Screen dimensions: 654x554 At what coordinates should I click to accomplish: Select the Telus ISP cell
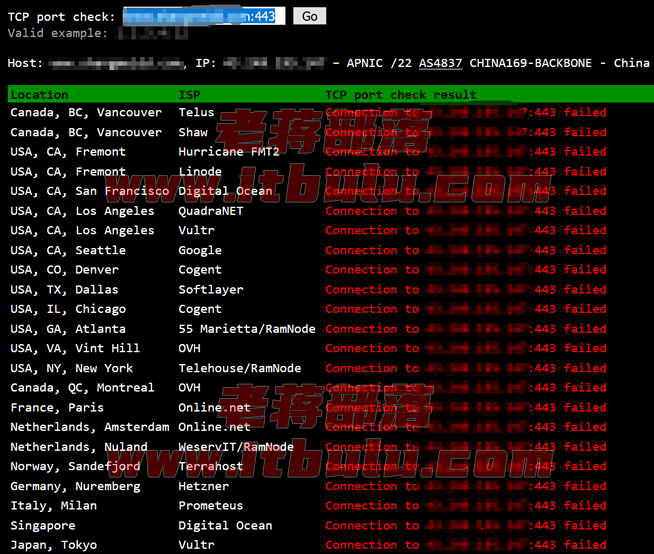click(196, 112)
